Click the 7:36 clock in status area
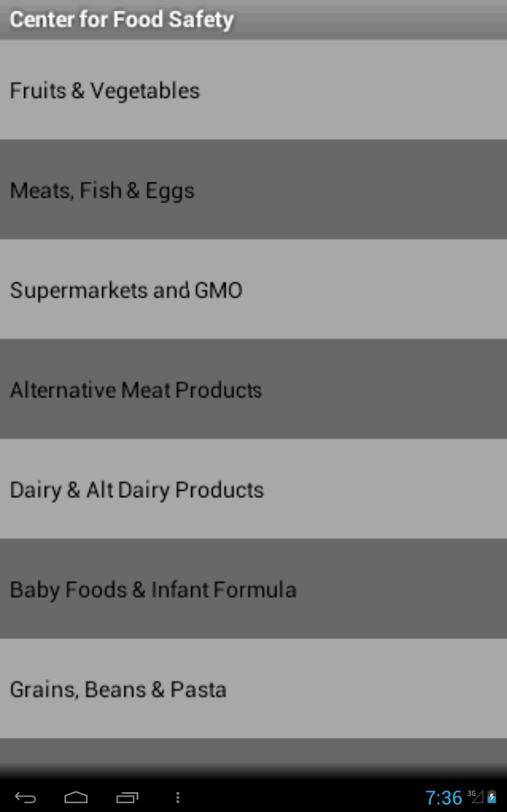The image size is (507, 812). [x=443, y=798]
